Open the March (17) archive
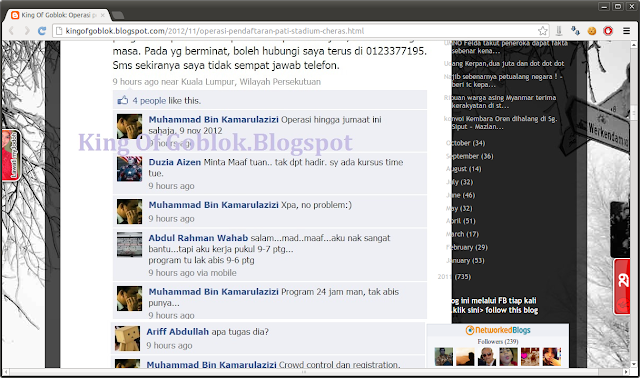 point(462,234)
